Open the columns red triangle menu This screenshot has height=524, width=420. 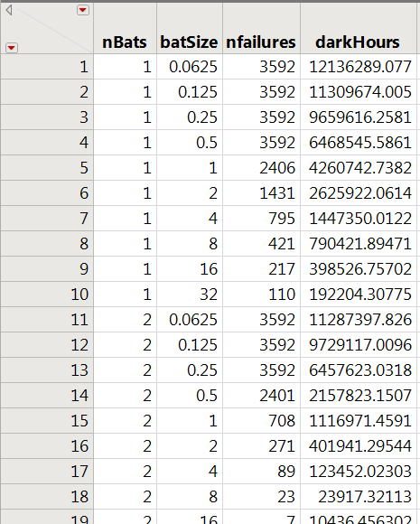pyautogui.click(x=83, y=10)
